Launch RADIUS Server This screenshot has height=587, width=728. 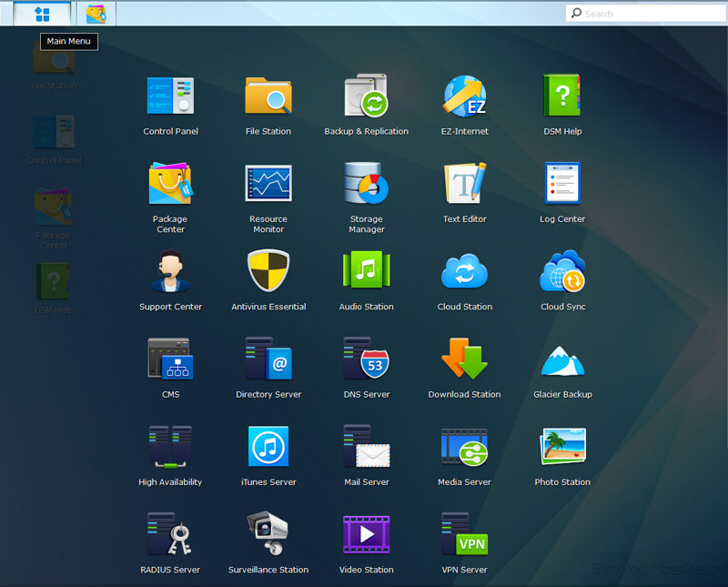(x=170, y=543)
